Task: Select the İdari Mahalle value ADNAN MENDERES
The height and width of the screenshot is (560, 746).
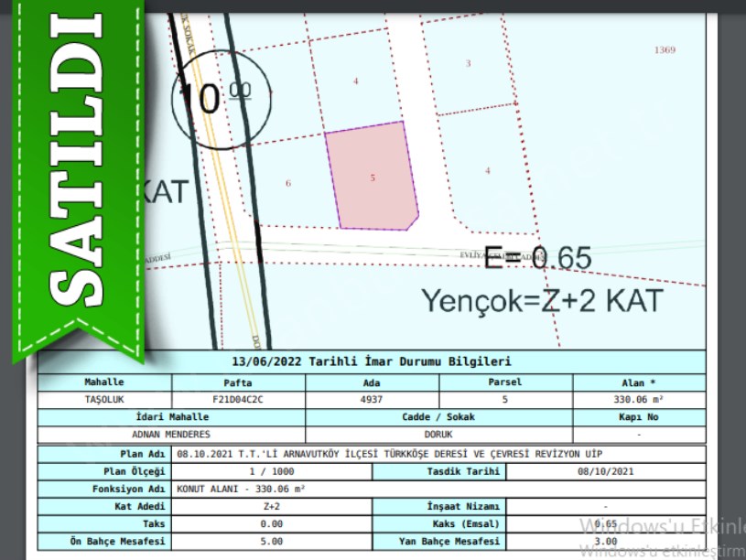Action: coord(172,435)
